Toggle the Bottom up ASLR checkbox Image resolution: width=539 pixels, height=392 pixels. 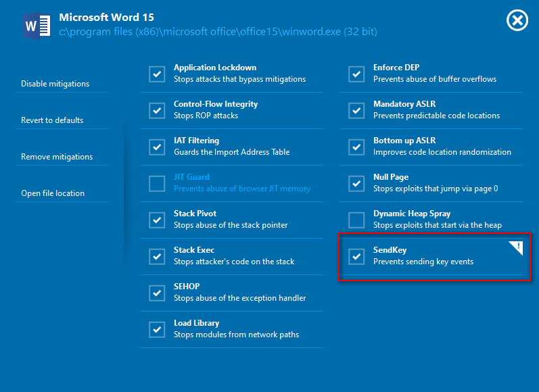click(x=356, y=147)
